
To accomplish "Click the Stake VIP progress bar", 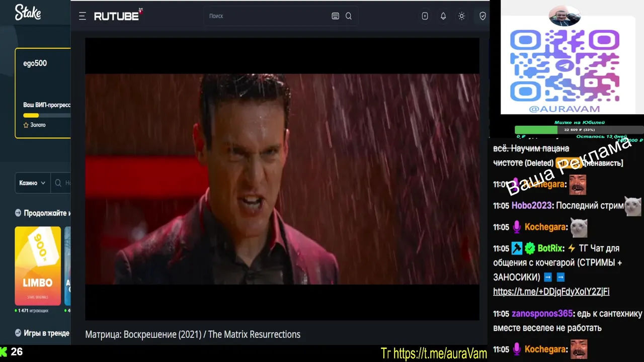I will [47, 115].
